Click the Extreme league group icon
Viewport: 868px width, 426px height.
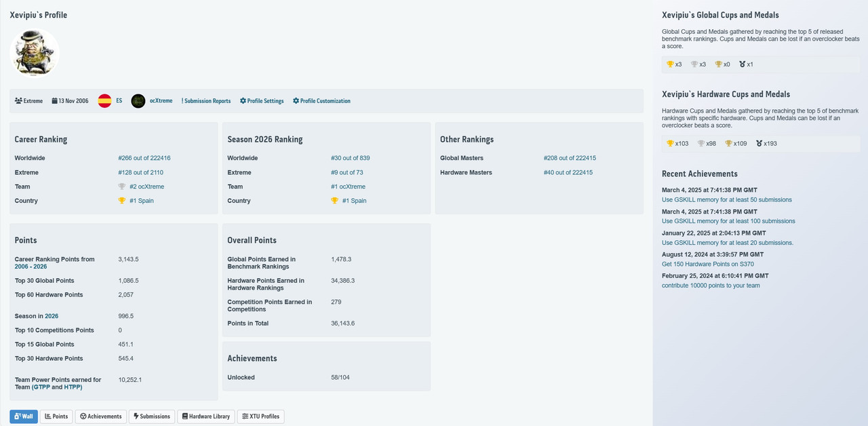coord(18,101)
